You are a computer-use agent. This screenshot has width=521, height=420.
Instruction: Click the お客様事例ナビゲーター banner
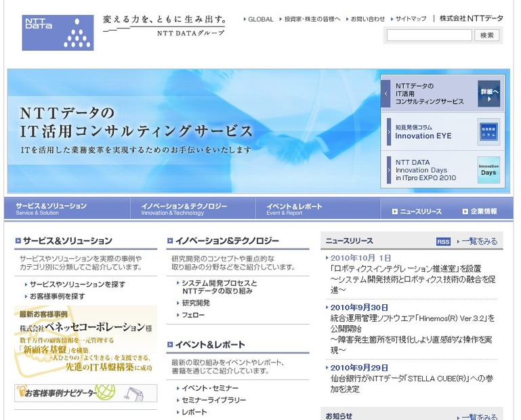[86, 393]
